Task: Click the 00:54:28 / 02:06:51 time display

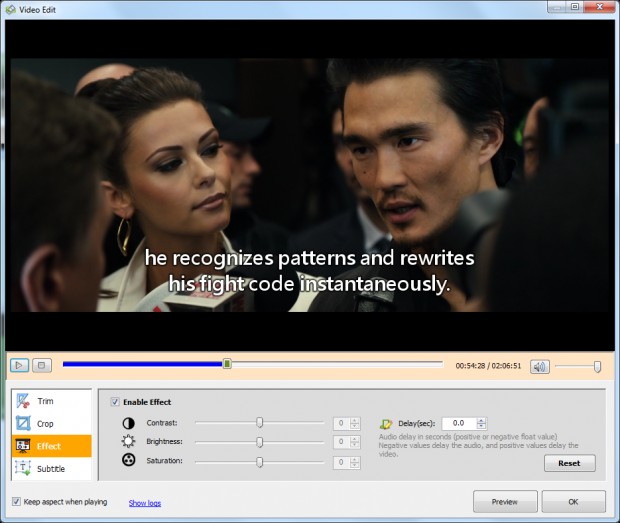Action: coord(488,366)
